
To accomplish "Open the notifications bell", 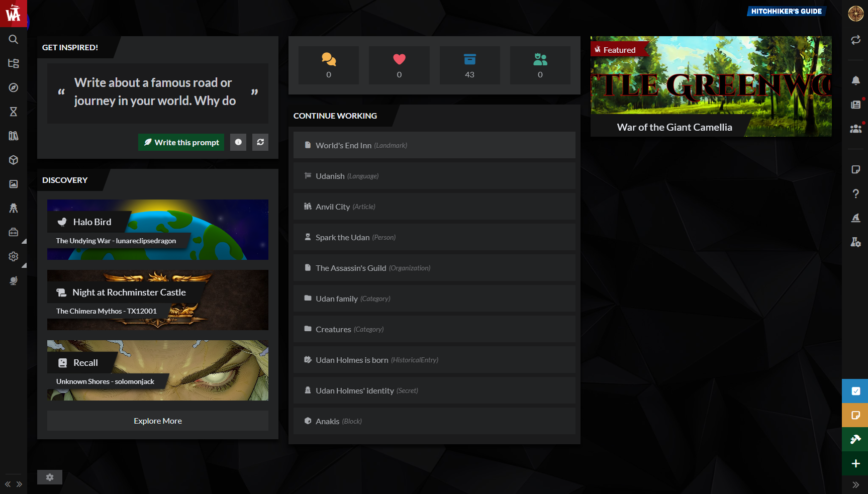I will [856, 80].
